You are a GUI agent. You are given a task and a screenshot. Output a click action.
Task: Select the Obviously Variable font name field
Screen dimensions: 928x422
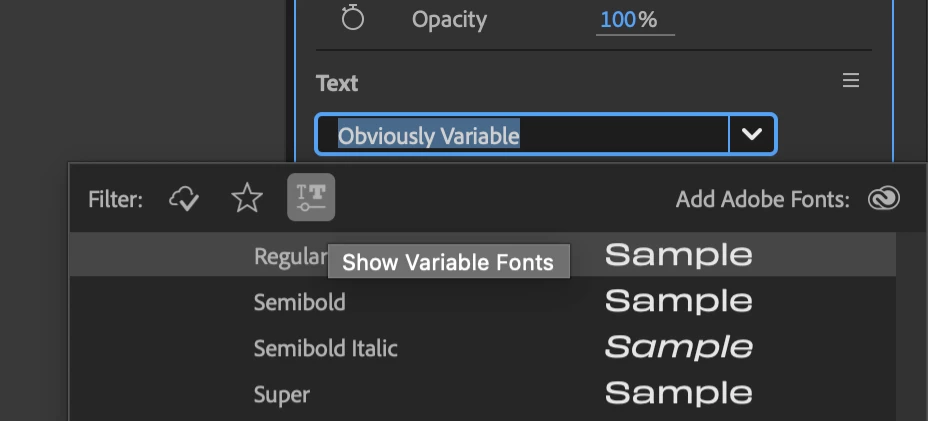pos(522,136)
